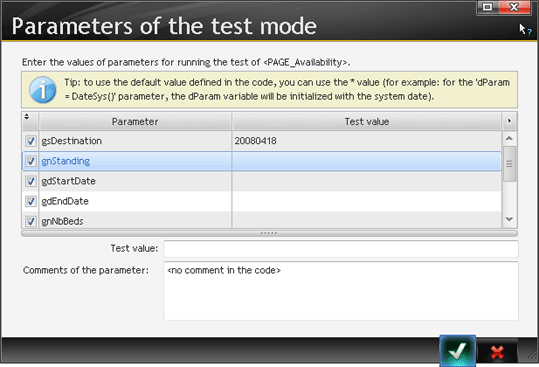Sort by the Parameter column header
Image resolution: width=539 pixels, height=367 pixels.
[x=135, y=122]
